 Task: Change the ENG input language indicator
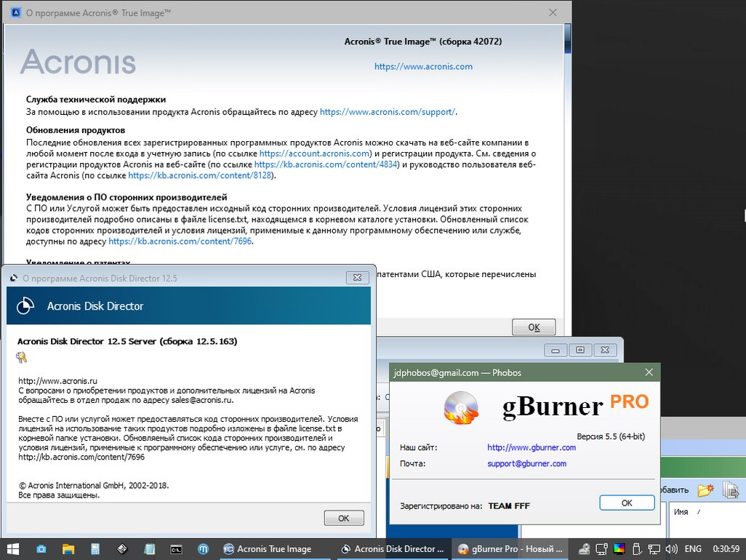pyautogui.click(x=693, y=549)
